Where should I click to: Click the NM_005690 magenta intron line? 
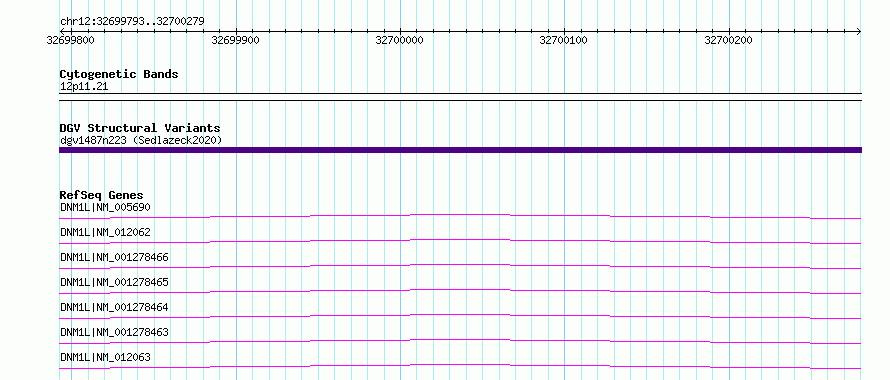click(x=460, y=216)
